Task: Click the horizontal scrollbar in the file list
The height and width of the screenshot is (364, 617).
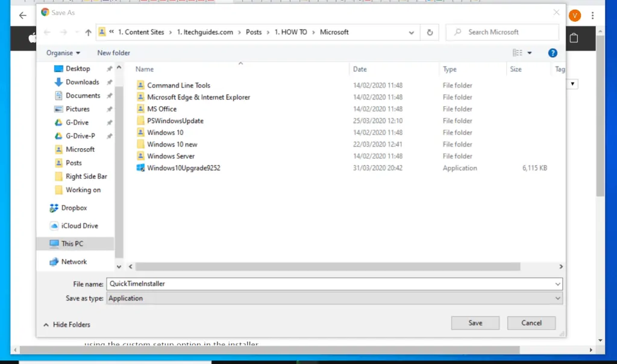Action: [328, 266]
